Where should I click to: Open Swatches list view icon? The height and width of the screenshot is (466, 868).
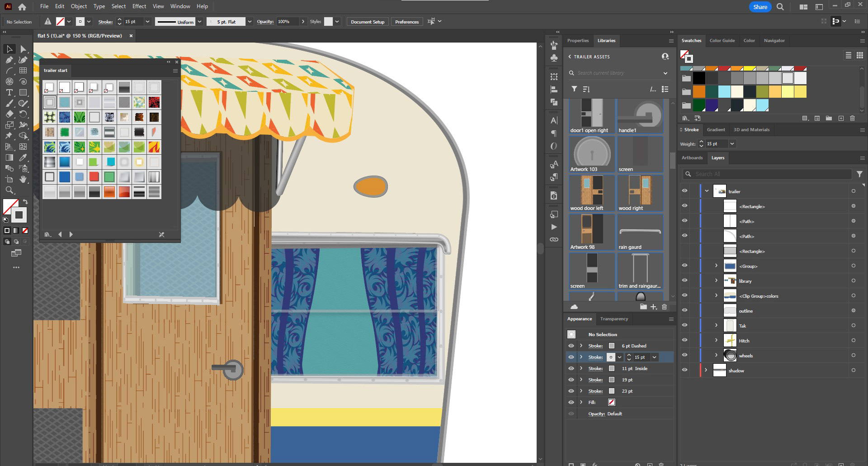pos(848,55)
